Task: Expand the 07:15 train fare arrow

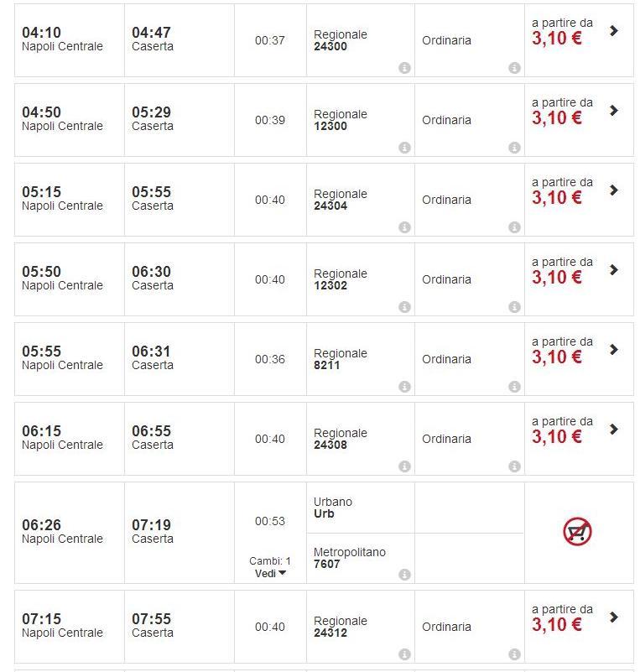Action: pos(614,617)
